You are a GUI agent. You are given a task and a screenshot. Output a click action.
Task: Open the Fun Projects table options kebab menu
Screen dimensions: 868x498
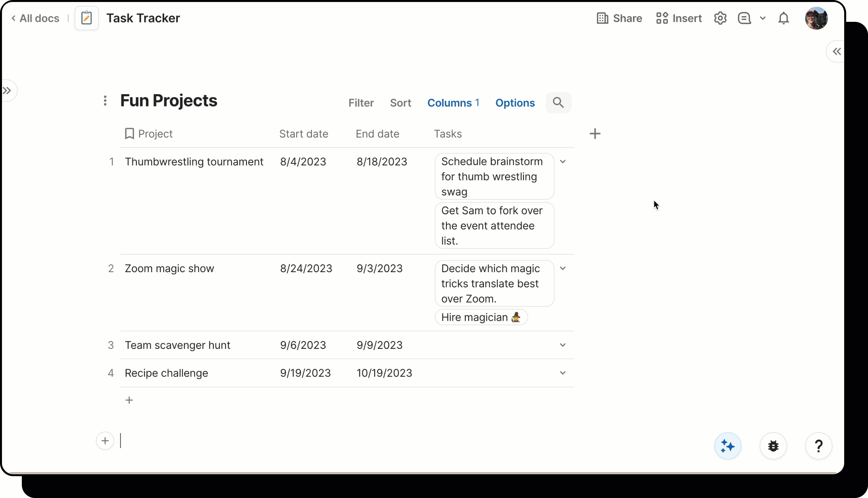pos(105,101)
